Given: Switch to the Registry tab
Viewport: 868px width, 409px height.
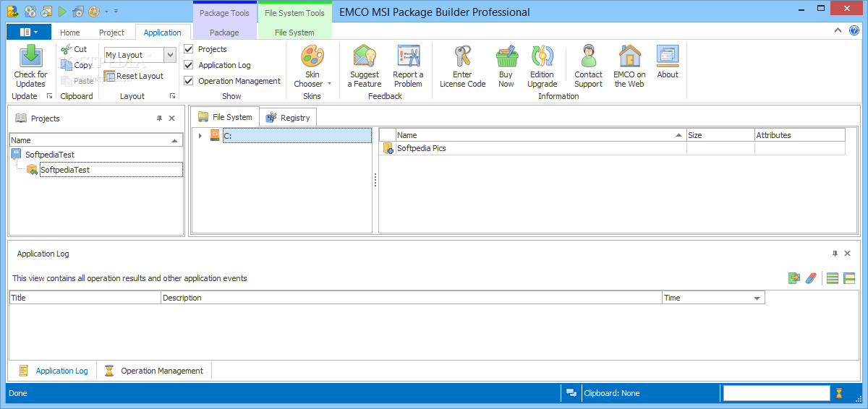Looking at the screenshot, I should click(x=288, y=118).
